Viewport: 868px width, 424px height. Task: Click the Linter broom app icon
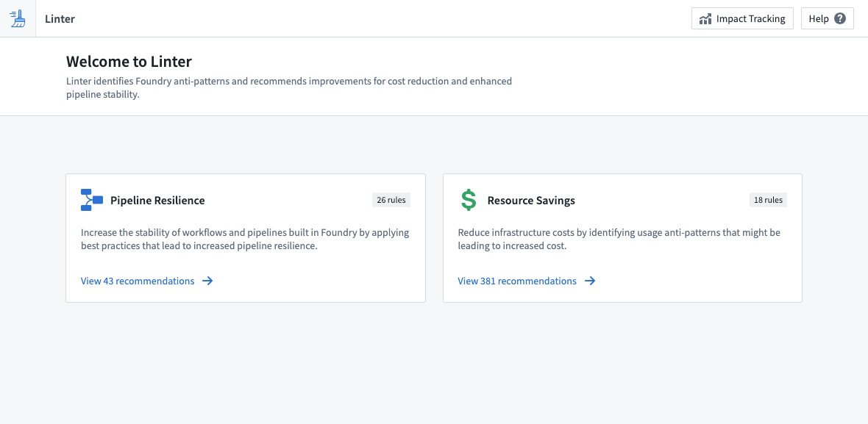18,18
